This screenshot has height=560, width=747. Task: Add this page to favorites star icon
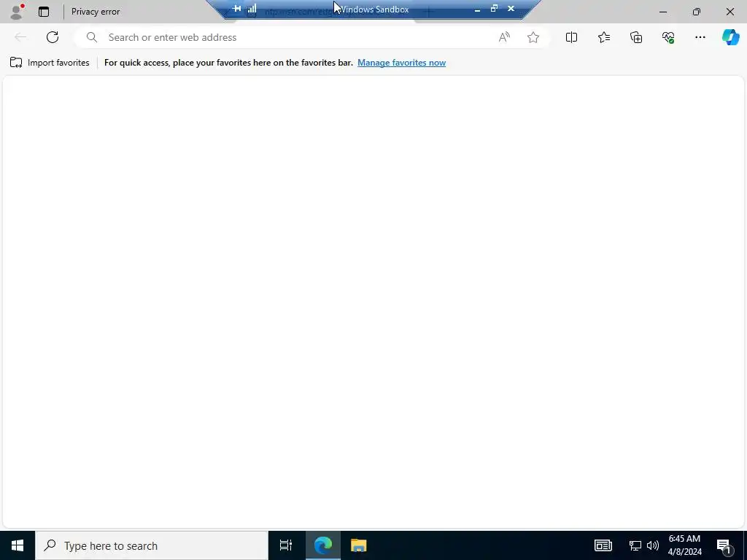(x=533, y=37)
